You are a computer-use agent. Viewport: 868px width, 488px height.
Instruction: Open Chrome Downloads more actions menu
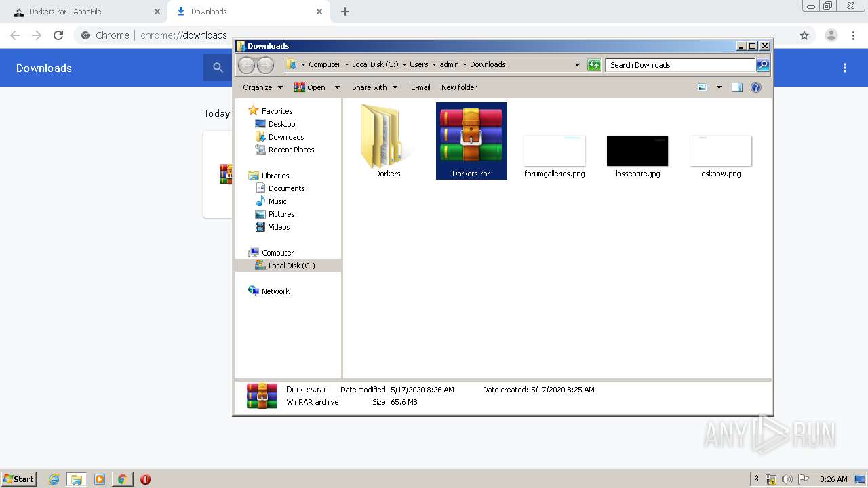click(845, 68)
